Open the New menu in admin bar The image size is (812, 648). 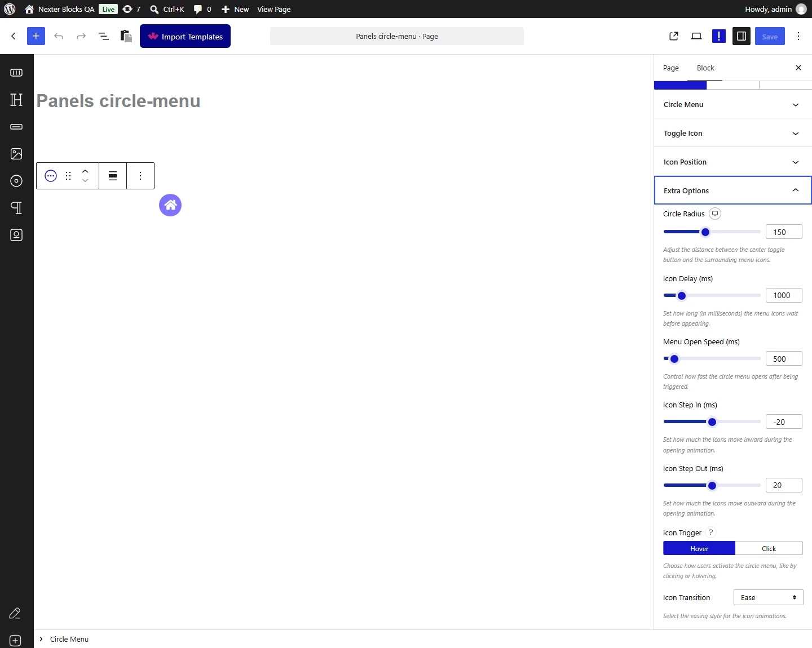235,9
